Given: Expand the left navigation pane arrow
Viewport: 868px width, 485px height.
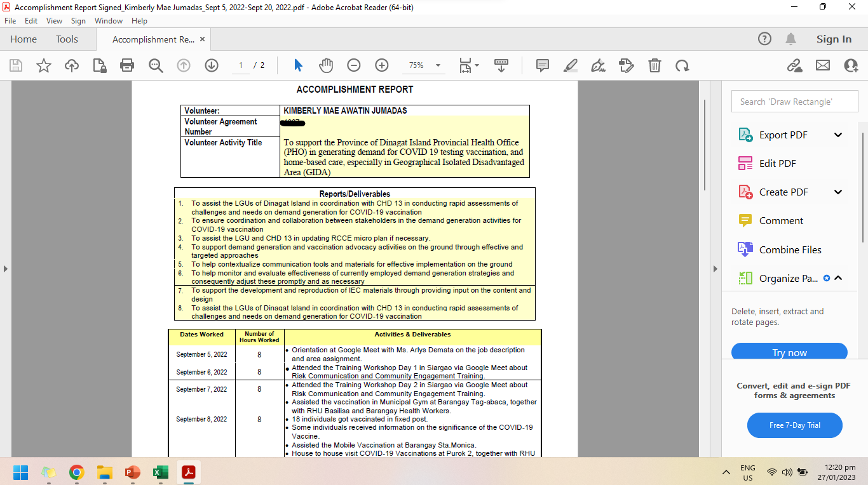Looking at the screenshot, I should (x=6, y=269).
